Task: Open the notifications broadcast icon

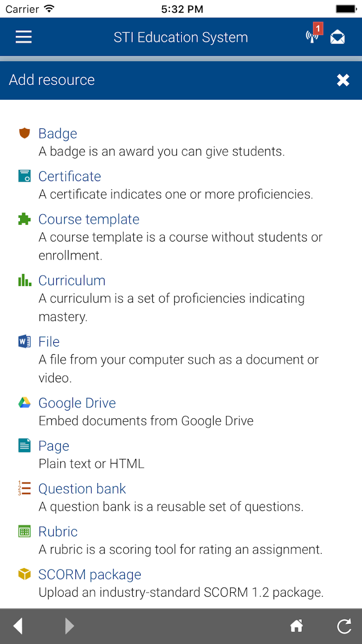Action: [x=312, y=36]
